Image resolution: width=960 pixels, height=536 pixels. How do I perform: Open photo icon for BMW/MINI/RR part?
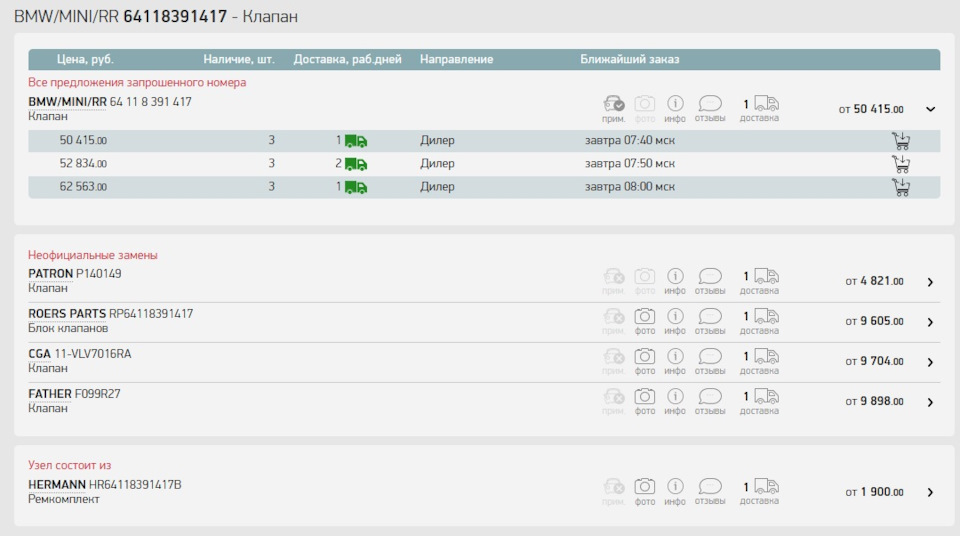tap(644, 103)
